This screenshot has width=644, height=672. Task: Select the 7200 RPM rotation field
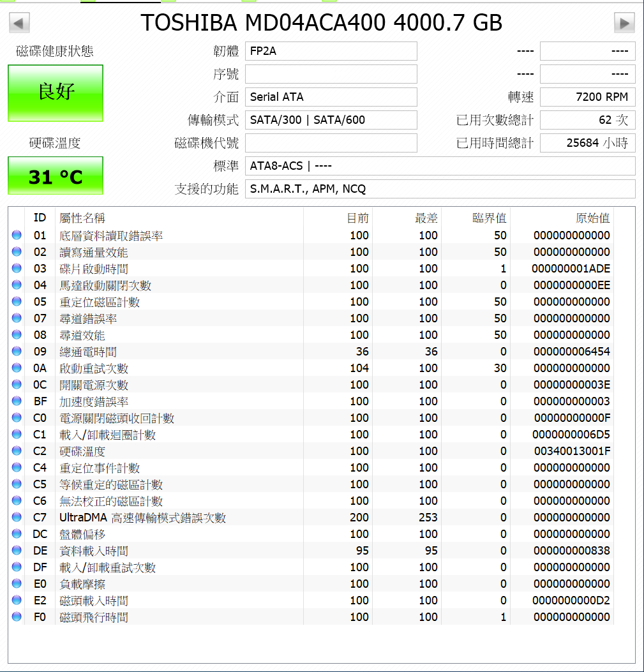click(587, 97)
